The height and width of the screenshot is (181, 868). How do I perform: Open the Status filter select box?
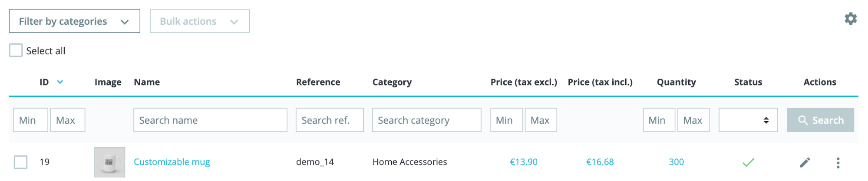coord(748,120)
